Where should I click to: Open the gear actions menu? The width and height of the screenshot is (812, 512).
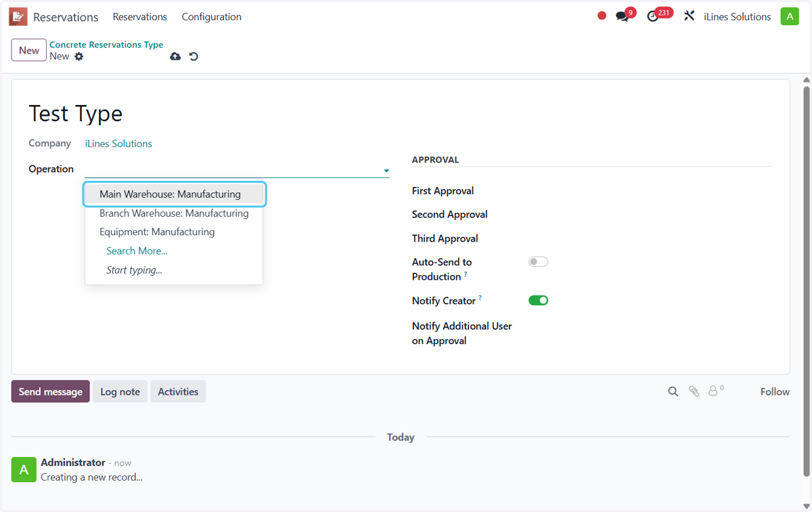click(79, 56)
